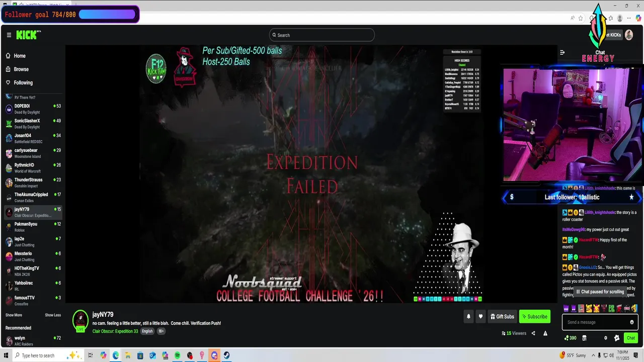The height and width of the screenshot is (362, 644).
Task: Click the green Subscribe button
Action: [x=534, y=317]
